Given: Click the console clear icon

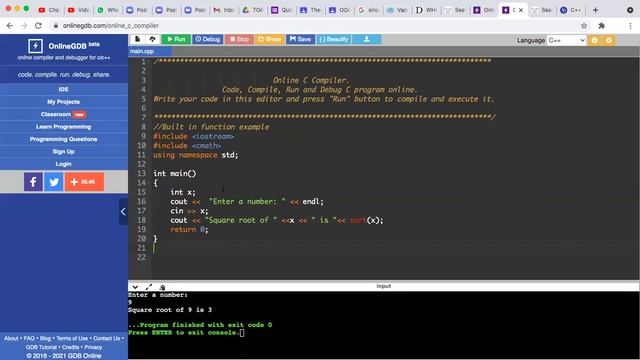Looking at the screenshot, I should pyautogui.click(x=162, y=287).
